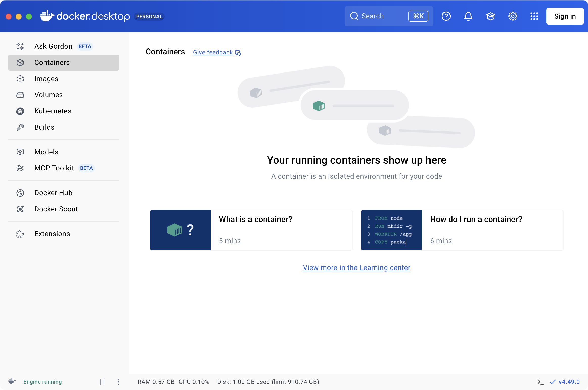Open a terminal from the status bar icon
The width and height of the screenshot is (588, 390).
pyautogui.click(x=541, y=382)
